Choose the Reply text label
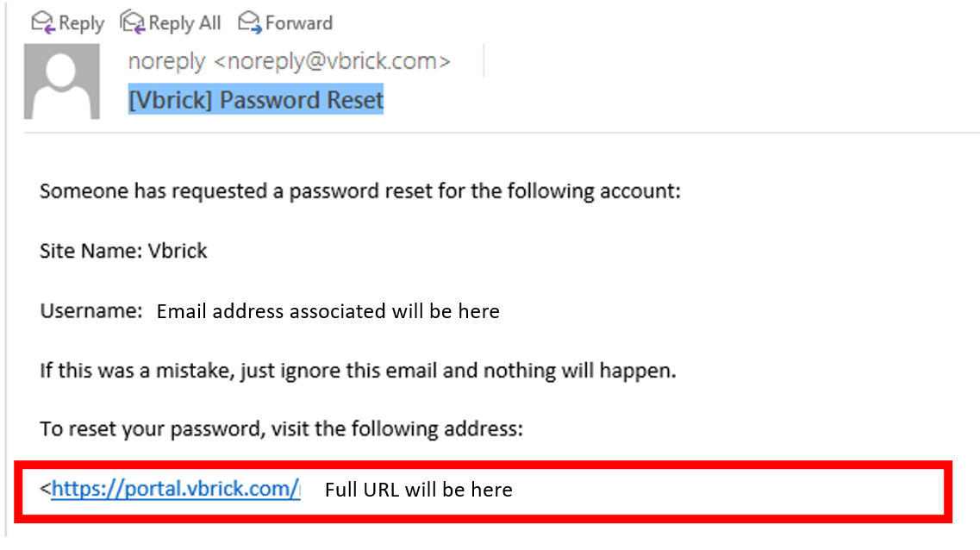This screenshot has width=980, height=550. 81,24
